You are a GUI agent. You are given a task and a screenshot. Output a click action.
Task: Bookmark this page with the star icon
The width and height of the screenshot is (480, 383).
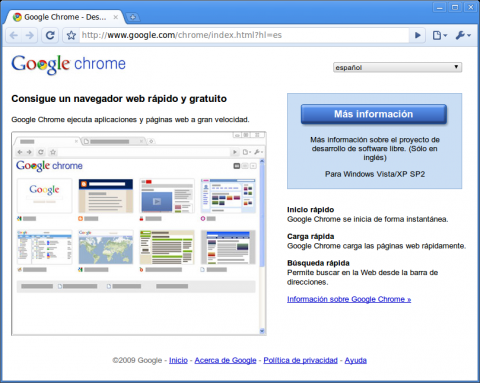point(71,35)
